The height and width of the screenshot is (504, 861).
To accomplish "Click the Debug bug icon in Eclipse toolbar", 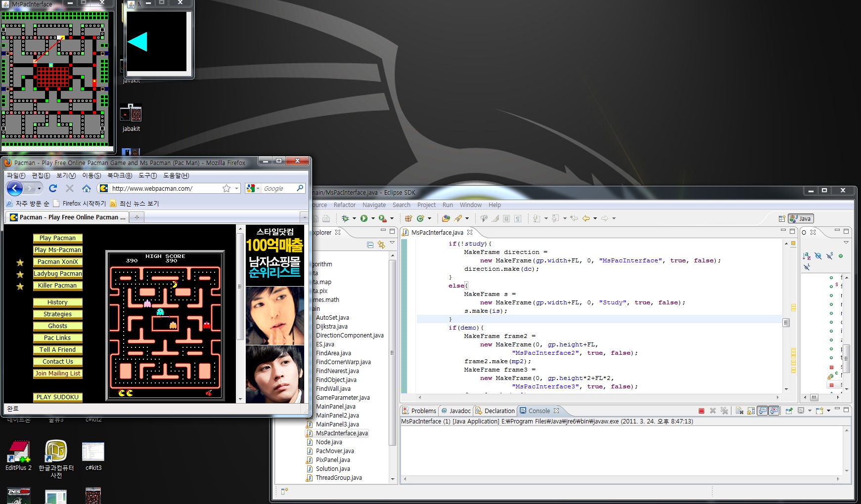I will pos(345,218).
